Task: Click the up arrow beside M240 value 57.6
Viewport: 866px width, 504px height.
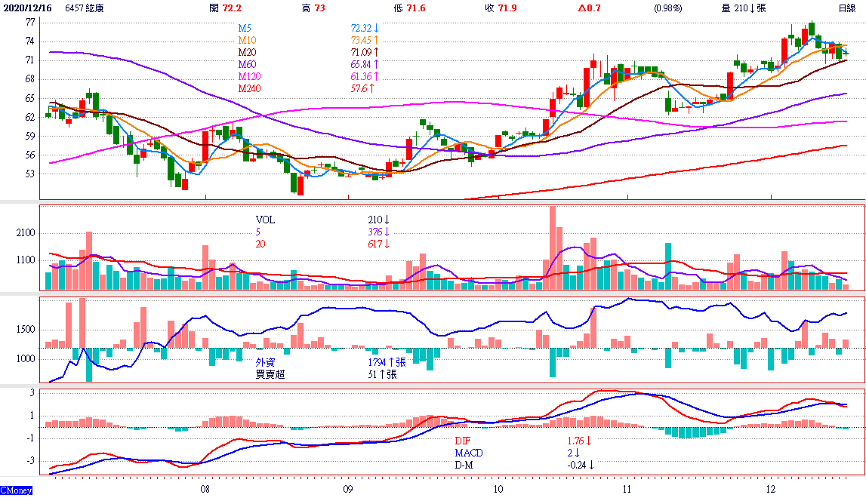Action: tap(371, 89)
